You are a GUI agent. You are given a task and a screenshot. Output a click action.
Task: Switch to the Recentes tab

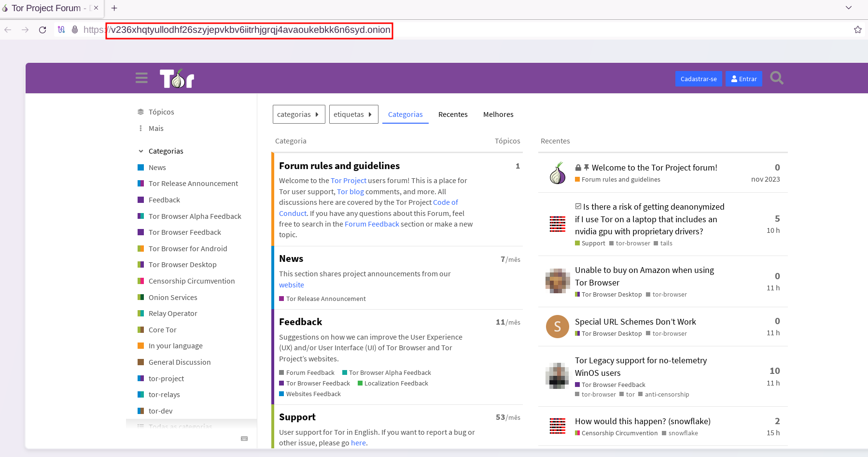click(x=453, y=114)
